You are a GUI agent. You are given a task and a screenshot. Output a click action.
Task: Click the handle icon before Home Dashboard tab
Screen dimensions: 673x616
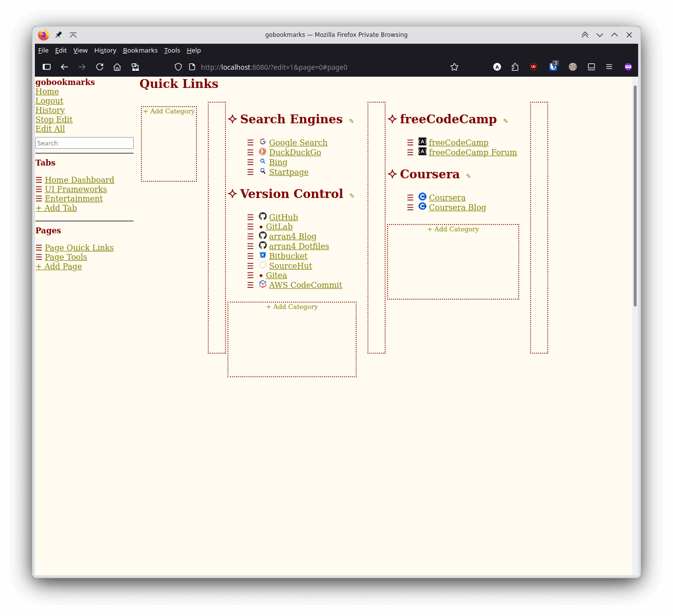click(x=39, y=180)
